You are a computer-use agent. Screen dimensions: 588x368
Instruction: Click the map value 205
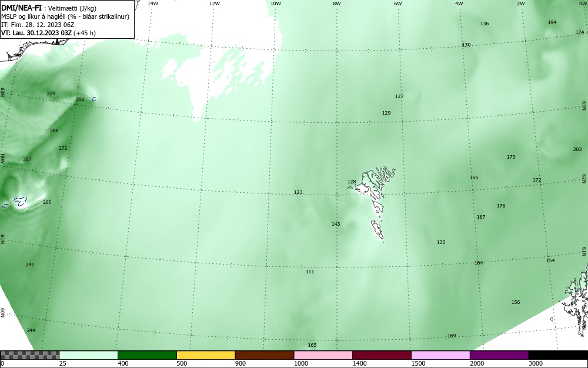point(47,202)
